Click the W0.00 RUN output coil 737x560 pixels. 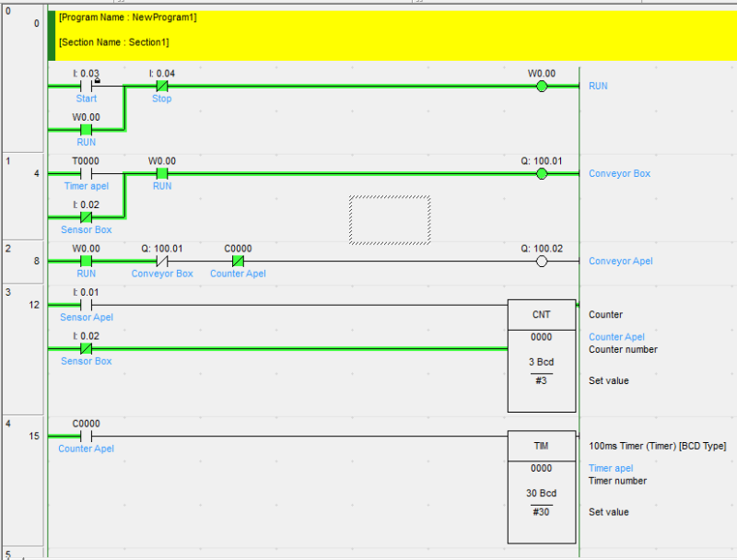pos(542,87)
